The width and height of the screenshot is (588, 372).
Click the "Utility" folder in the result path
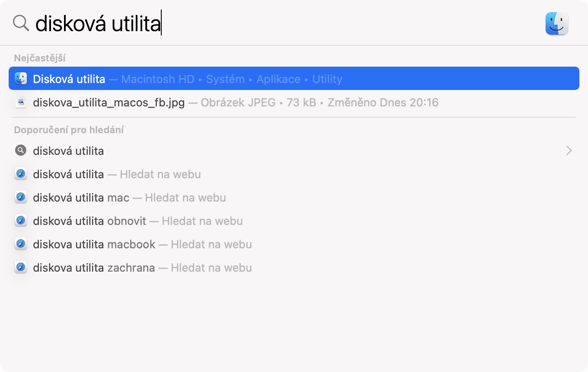point(327,79)
